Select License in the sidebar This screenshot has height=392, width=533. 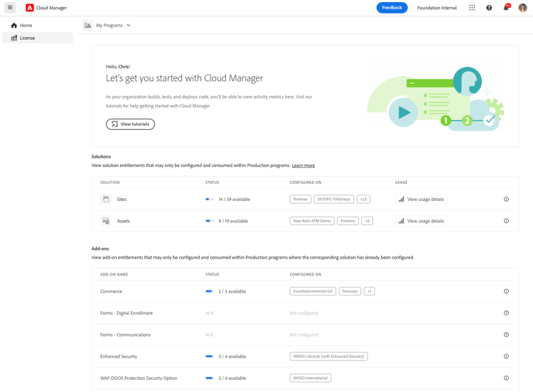[38, 38]
